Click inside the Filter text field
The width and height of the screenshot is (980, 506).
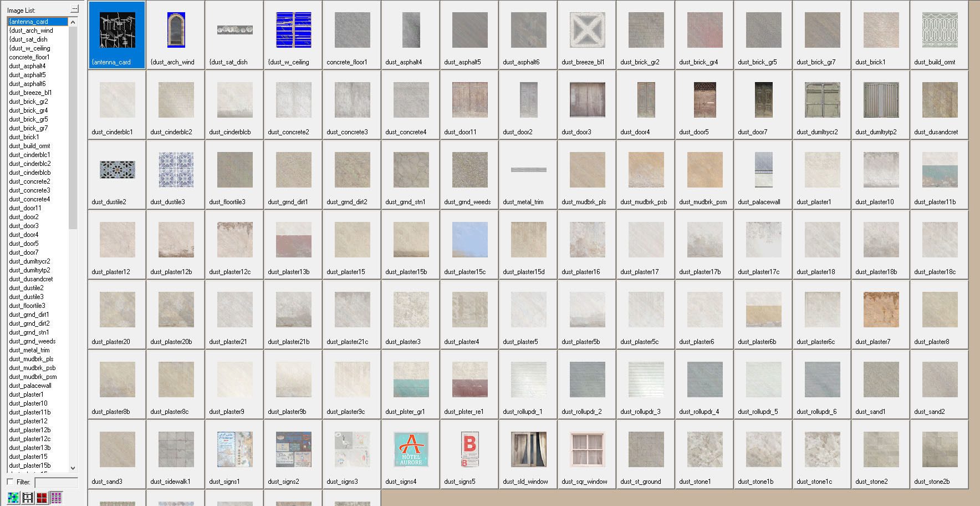tap(55, 482)
